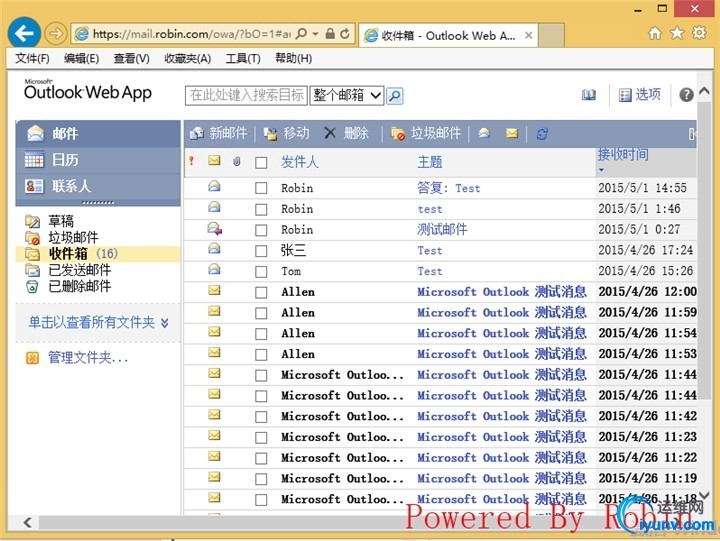The image size is (720, 541).
Task: Sort by the 主题 column header
Action: pos(430,162)
